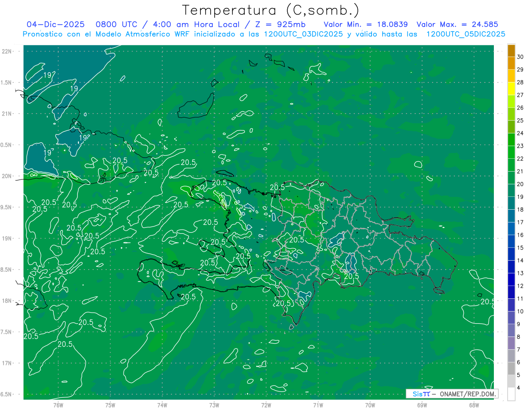532x411 pixels.
Task: Click 'Valor Min. = 18.0839'
Action: pyautogui.click(x=366, y=24)
